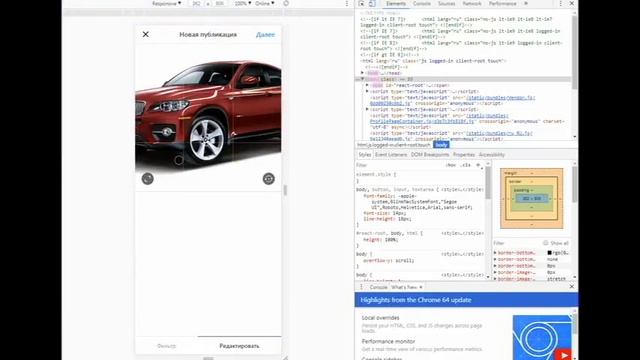Screen dimensions: 640x360
Task: Click the height 100% value
Action: coord(391,240)
